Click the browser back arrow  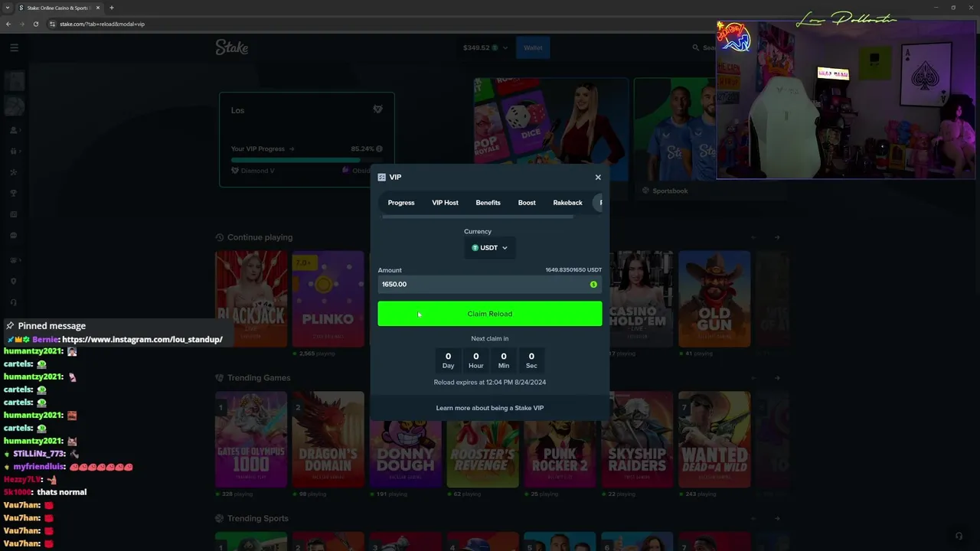click(x=8, y=24)
